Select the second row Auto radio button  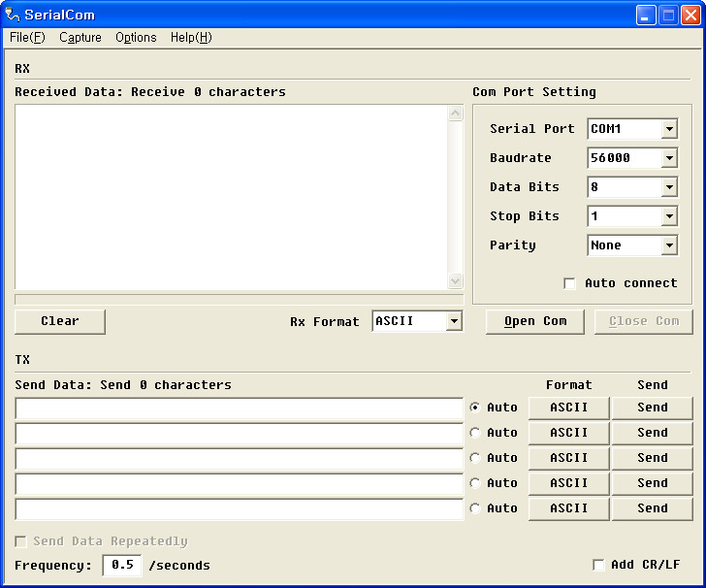475,433
